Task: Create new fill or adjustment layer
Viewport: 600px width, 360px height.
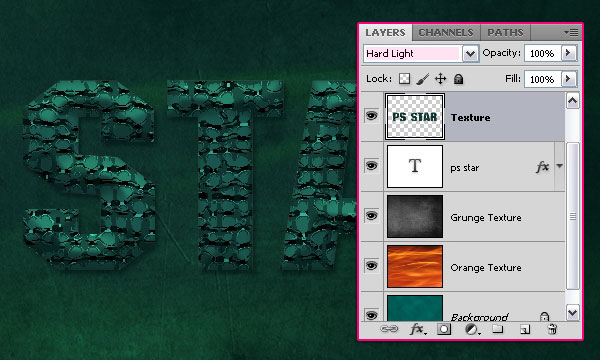Action: 472,329
